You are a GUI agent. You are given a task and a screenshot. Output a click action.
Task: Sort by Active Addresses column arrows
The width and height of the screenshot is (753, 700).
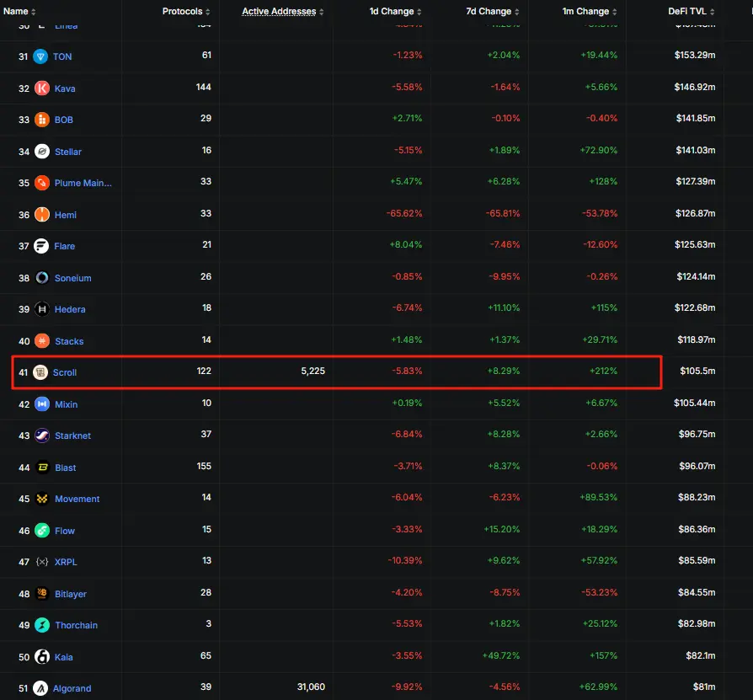click(321, 12)
